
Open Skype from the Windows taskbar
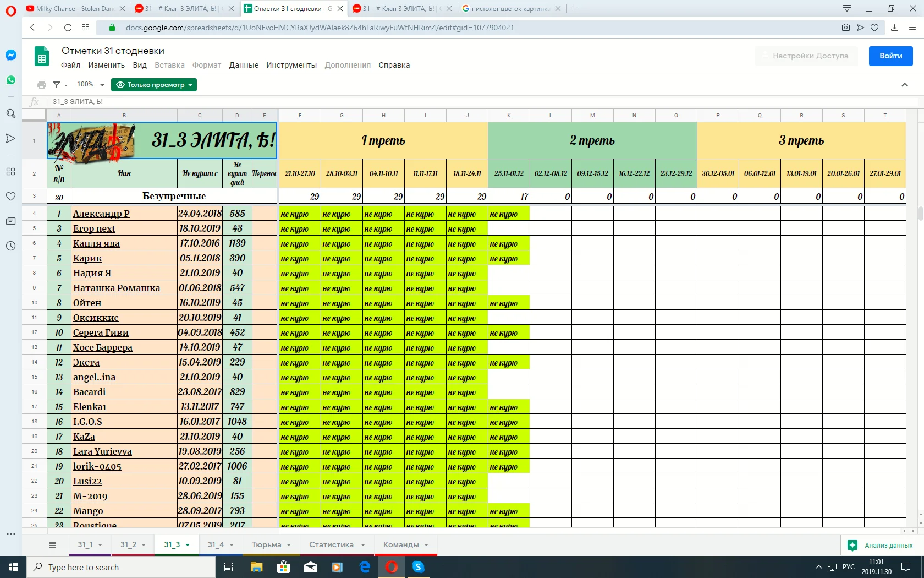coord(419,567)
